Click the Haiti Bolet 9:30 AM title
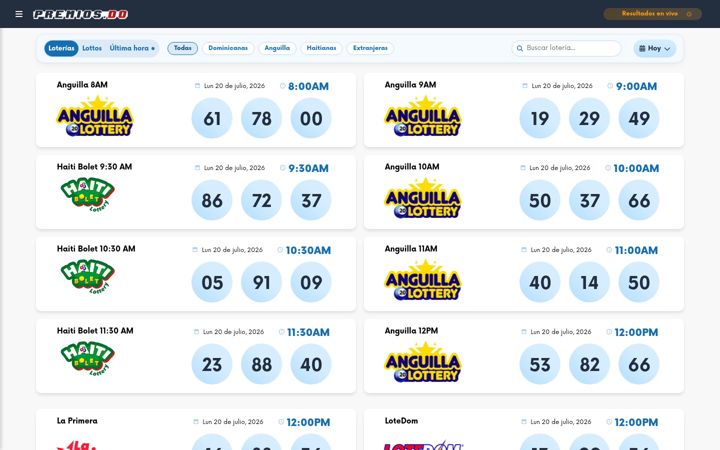This screenshot has width=720, height=450. tap(95, 167)
